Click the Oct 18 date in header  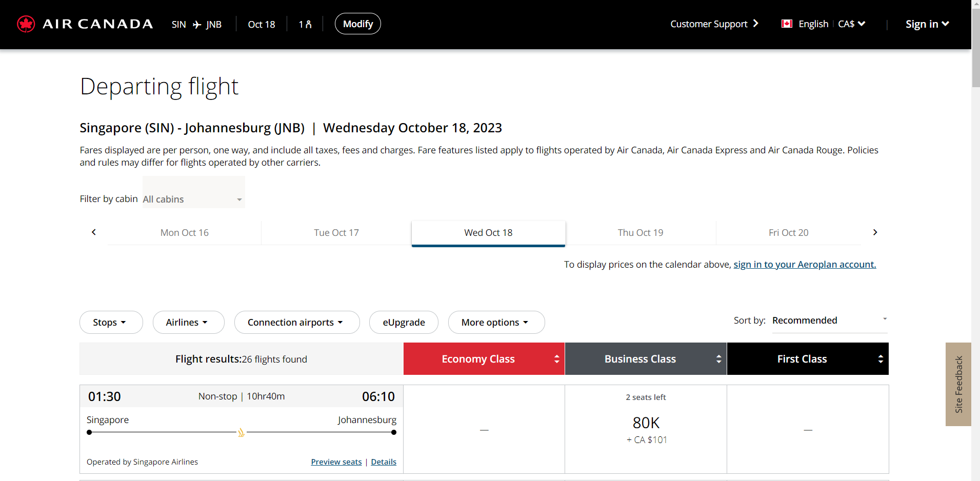click(262, 25)
